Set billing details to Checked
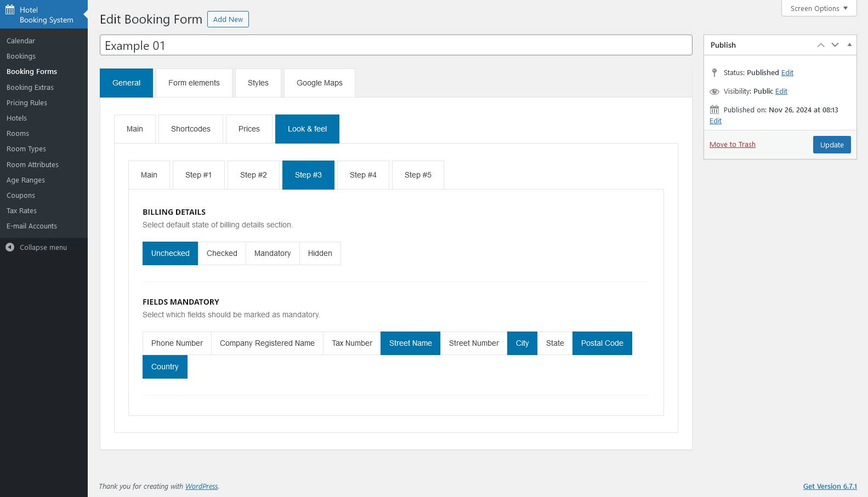The width and height of the screenshot is (868, 497). [x=222, y=253]
